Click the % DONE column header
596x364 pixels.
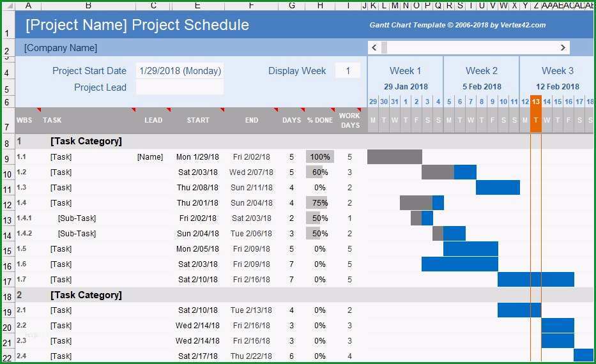click(x=320, y=120)
